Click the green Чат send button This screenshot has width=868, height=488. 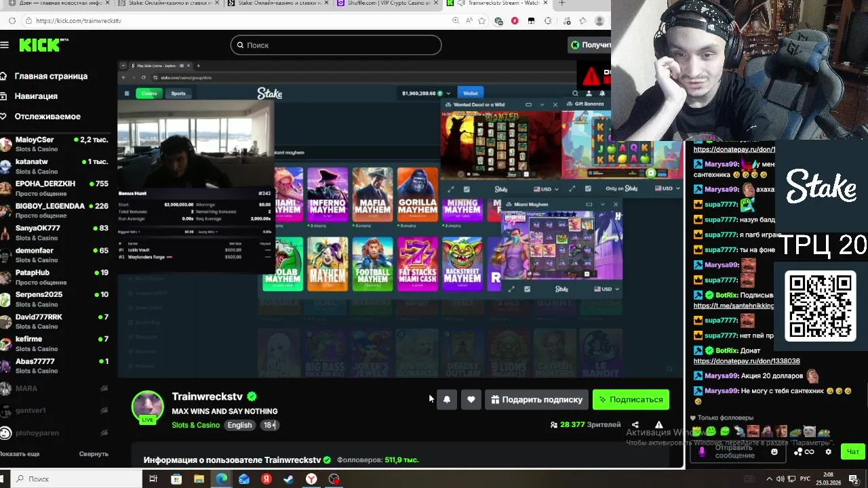[852, 451]
